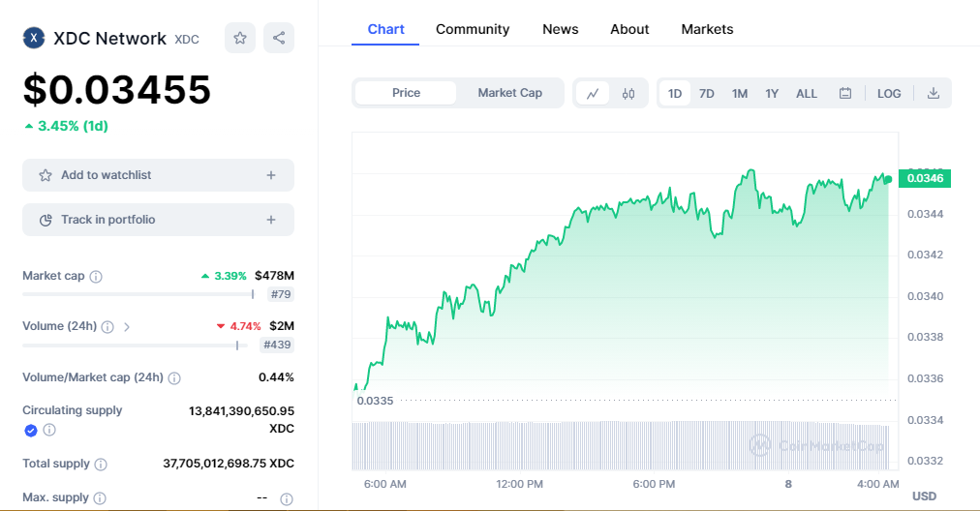Show Volume (24h) info icon
Image resolution: width=980 pixels, height=511 pixels.
107,327
